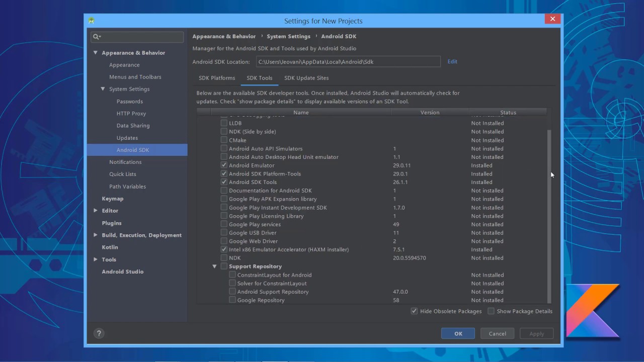Select the Android Support Repository row

tap(371, 292)
